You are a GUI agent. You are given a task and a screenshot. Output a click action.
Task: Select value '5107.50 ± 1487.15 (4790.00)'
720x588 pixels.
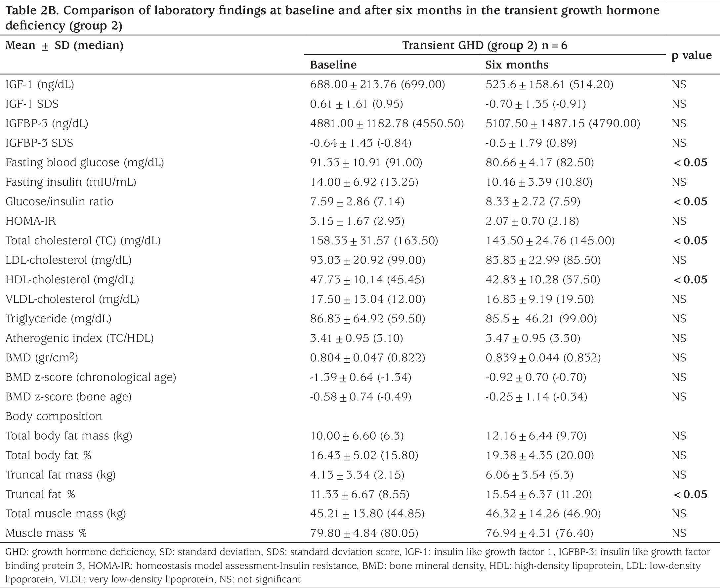[563, 123]
